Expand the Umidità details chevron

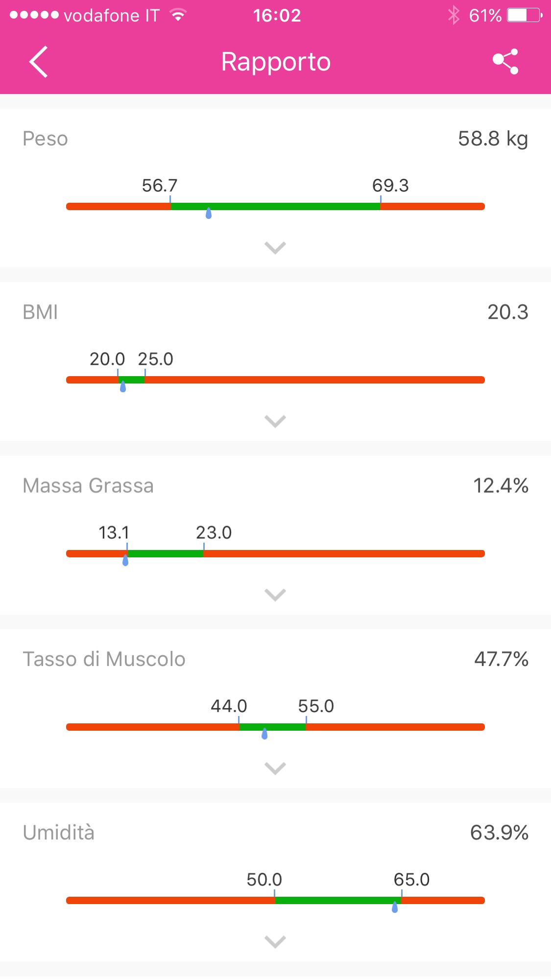coord(275,942)
